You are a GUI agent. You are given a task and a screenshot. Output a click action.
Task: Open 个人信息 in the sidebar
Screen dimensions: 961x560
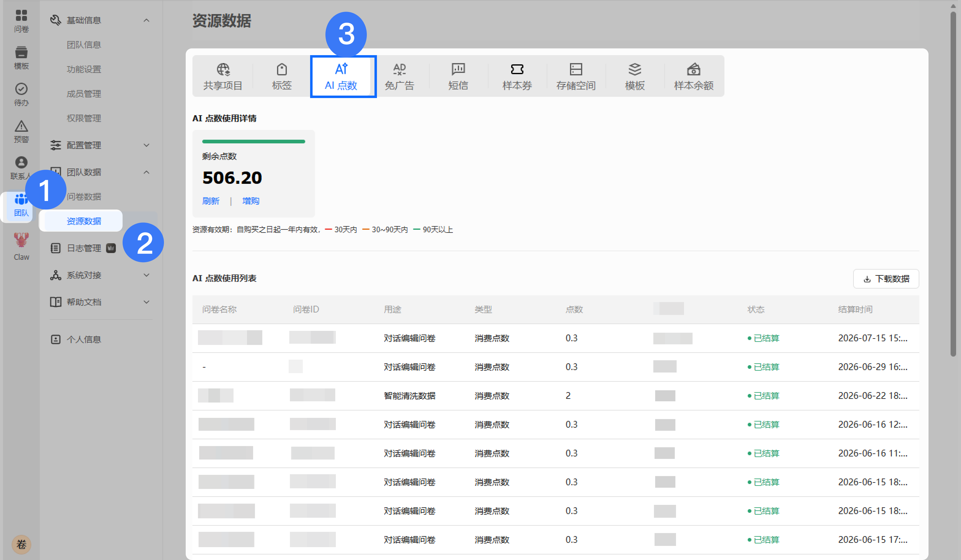[84, 339]
